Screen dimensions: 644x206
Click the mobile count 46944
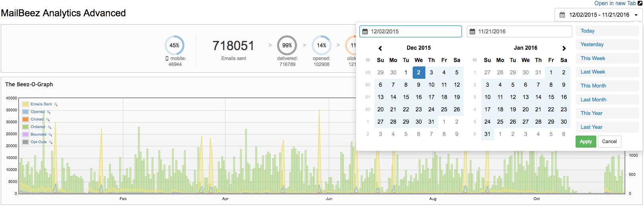(175, 64)
